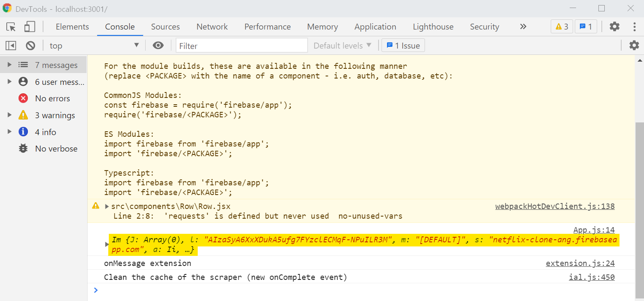Expand the 4 info group
Screen dimensions: 644x301
click(x=9, y=132)
